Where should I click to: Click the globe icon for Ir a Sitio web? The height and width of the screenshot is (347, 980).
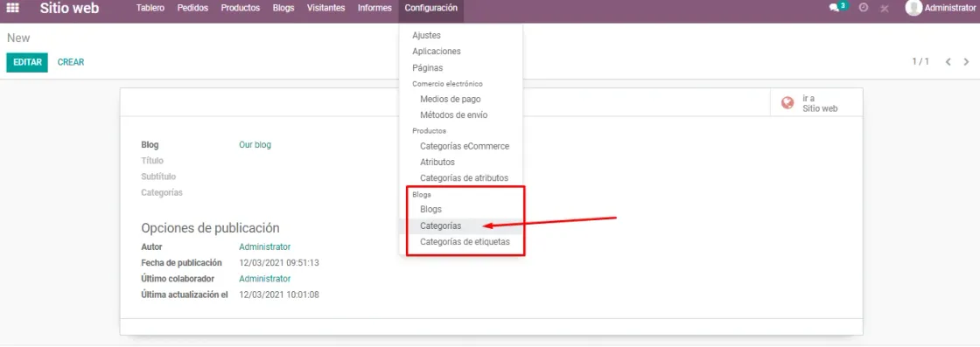(x=787, y=102)
